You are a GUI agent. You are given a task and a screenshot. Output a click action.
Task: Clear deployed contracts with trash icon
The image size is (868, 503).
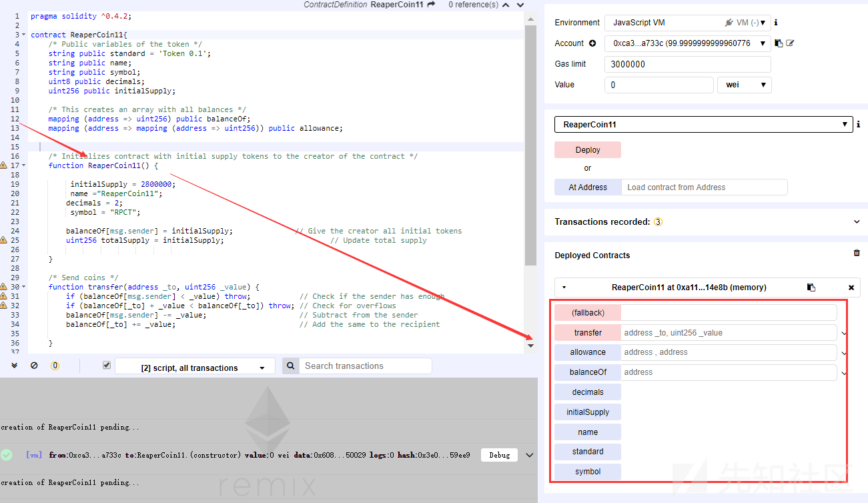(857, 254)
